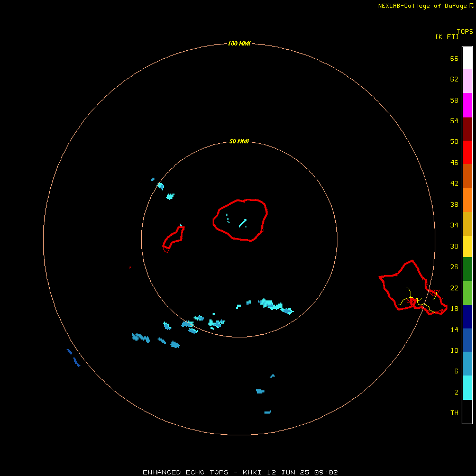Click the magenta 58 kft legend swatch

tap(467, 105)
